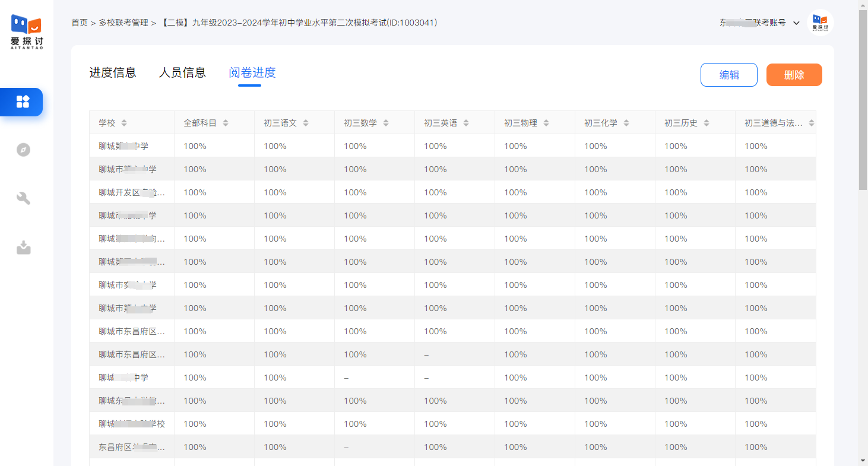Open the compass icon in sidebar
The image size is (868, 466).
click(x=23, y=150)
